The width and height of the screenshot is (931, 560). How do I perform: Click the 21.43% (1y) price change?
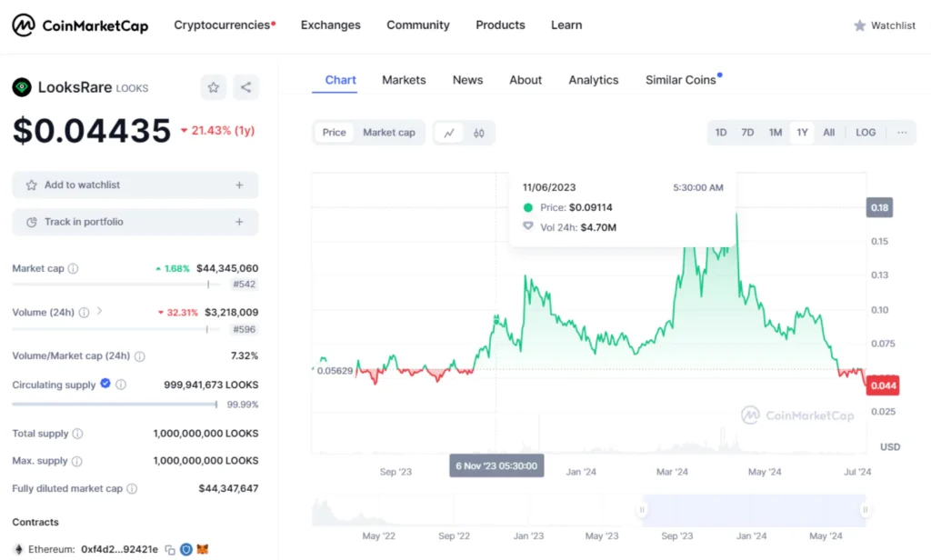click(218, 131)
